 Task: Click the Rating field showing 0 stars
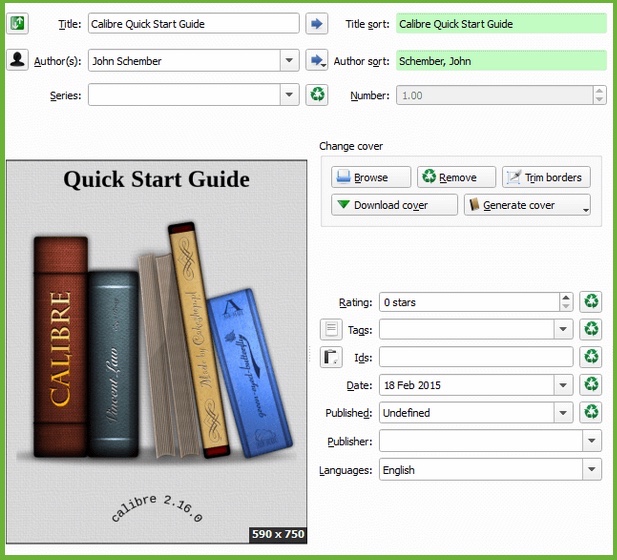tap(469, 302)
